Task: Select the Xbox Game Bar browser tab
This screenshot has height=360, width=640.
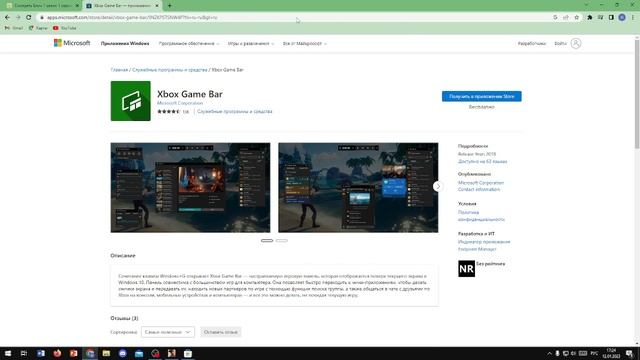Action: coord(121,6)
